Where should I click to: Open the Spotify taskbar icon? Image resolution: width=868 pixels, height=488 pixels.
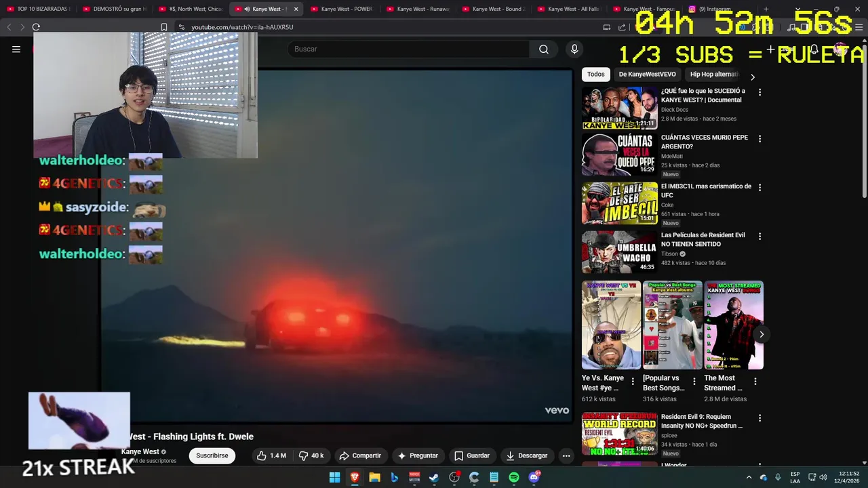pos(514,477)
